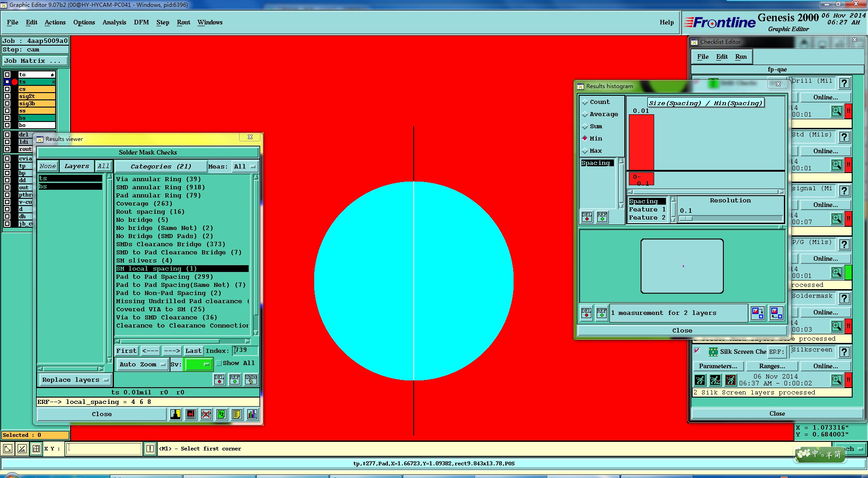868x478 pixels.
Task: Click the Ranges... button for Silk Screen
Action: pyautogui.click(x=772, y=366)
